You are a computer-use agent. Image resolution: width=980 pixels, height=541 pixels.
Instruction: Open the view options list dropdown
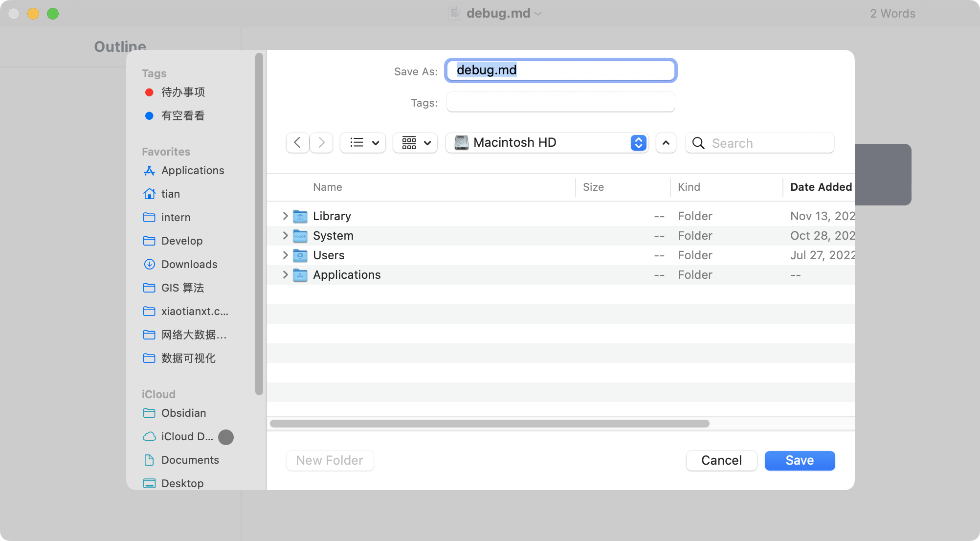pos(362,142)
